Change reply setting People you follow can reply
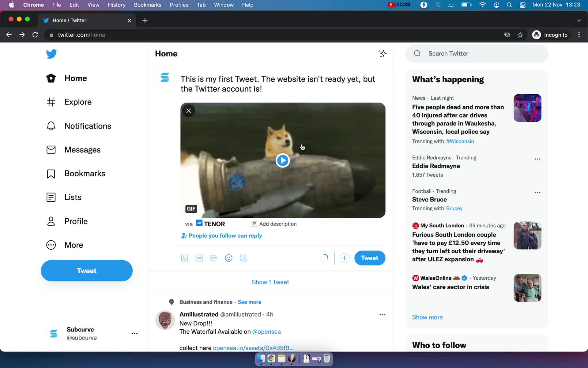This screenshot has height=368, width=588. point(222,236)
